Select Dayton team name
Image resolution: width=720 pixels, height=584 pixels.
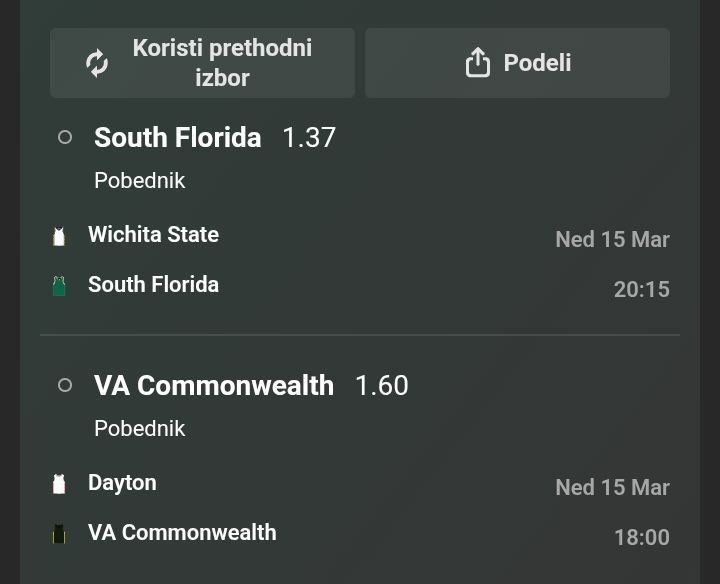(x=122, y=483)
